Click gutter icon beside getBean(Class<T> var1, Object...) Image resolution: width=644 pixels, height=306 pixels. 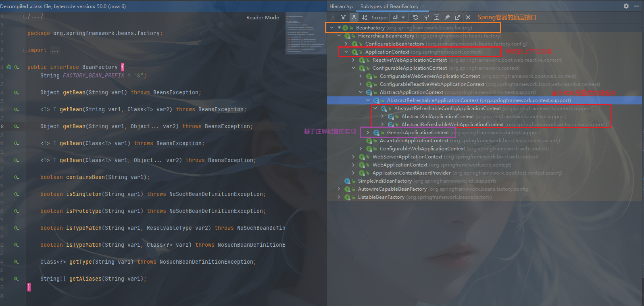click(17, 160)
